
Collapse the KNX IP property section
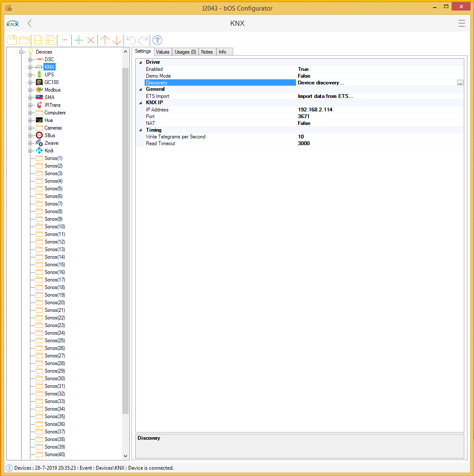(x=141, y=103)
